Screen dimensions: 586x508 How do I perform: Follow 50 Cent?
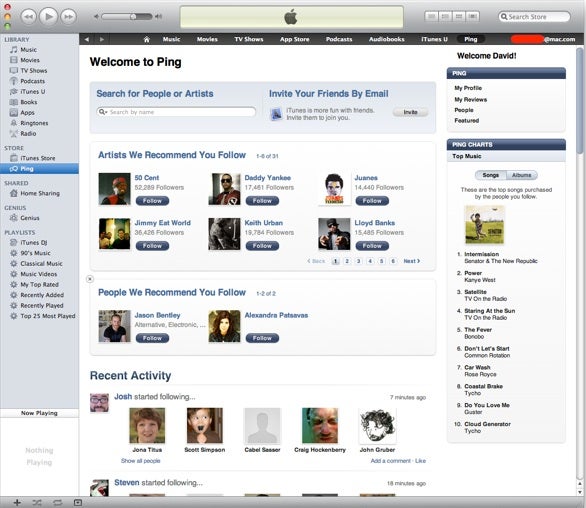[152, 201]
